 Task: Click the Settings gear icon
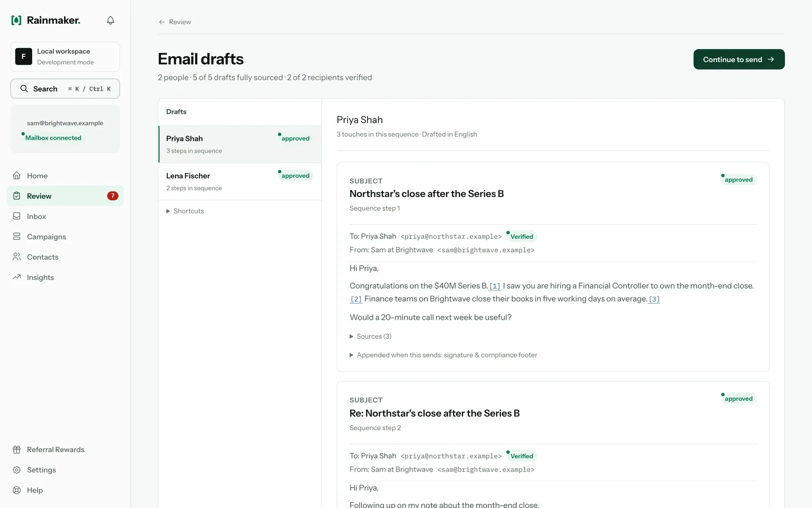click(17, 470)
